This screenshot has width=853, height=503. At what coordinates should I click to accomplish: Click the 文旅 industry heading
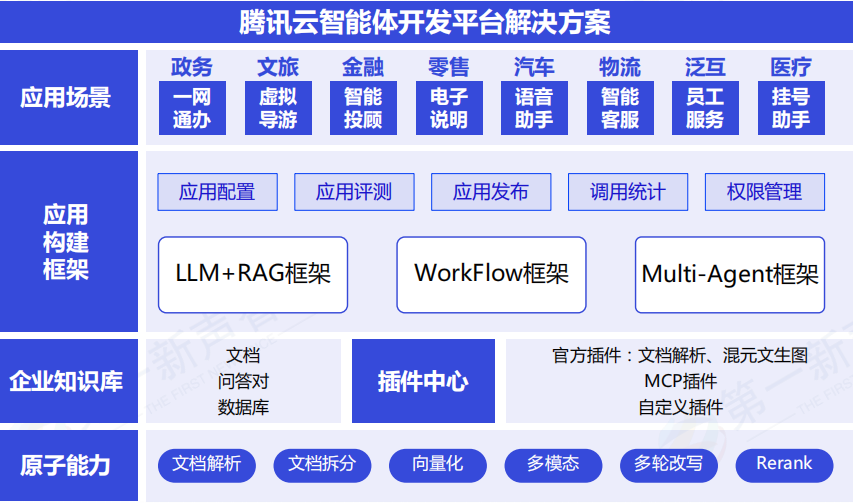click(x=278, y=67)
